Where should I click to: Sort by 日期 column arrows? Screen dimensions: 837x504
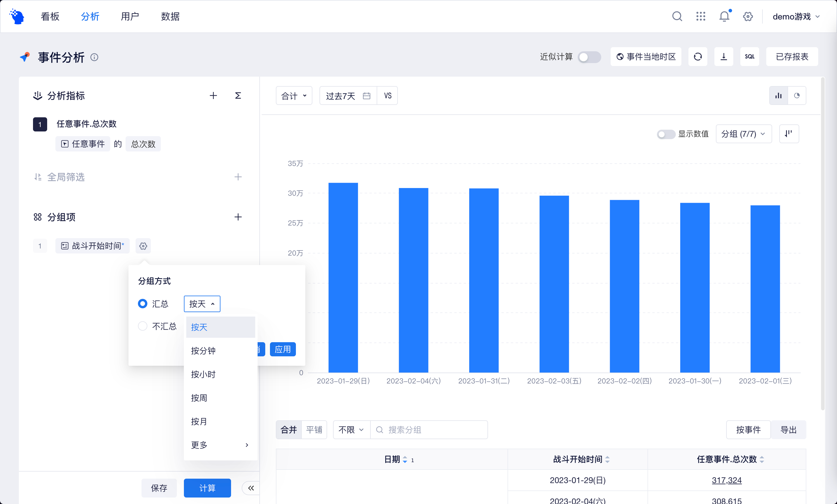pyautogui.click(x=405, y=459)
